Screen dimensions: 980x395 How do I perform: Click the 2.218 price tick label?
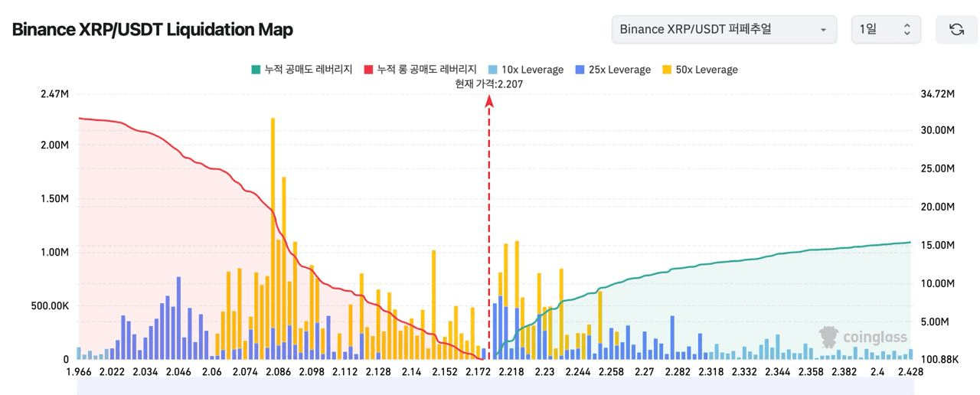[x=511, y=371]
